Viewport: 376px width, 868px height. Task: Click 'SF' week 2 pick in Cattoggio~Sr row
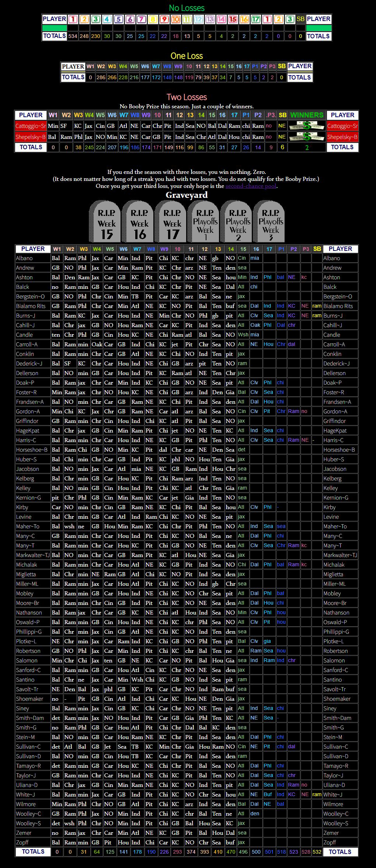coord(64,126)
